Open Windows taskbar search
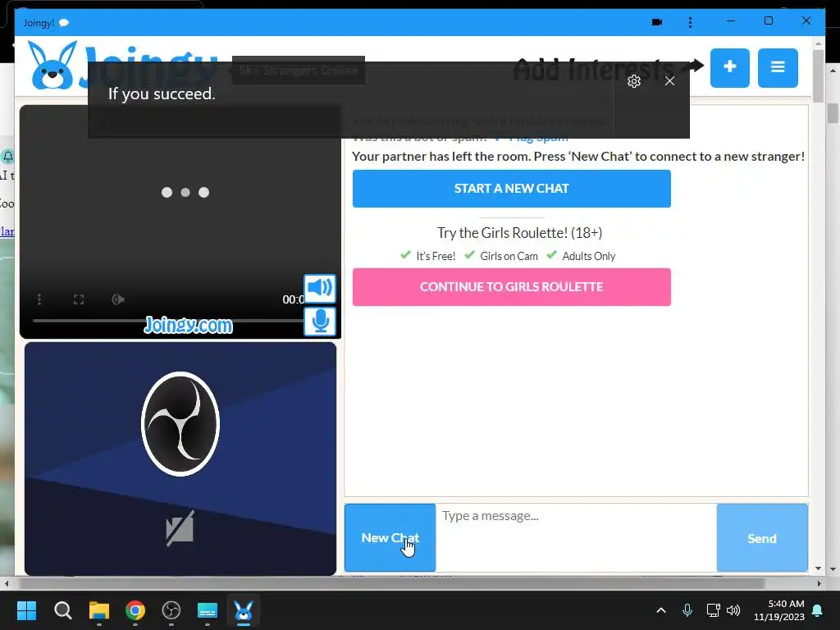The height and width of the screenshot is (630, 840). [x=62, y=610]
